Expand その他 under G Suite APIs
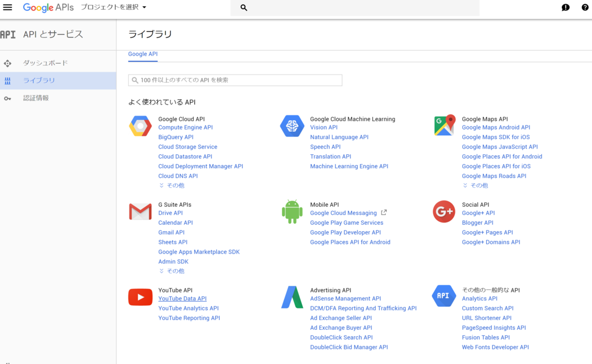Image resolution: width=592 pixels, height=364 pixels. [172, 271]
